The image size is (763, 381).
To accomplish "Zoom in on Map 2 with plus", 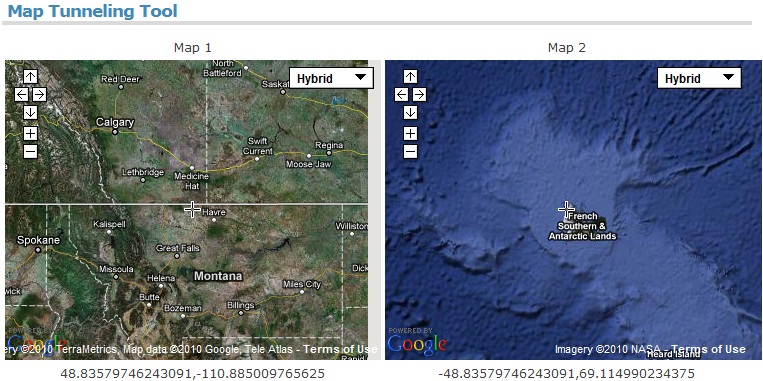I will pos(410,133).
